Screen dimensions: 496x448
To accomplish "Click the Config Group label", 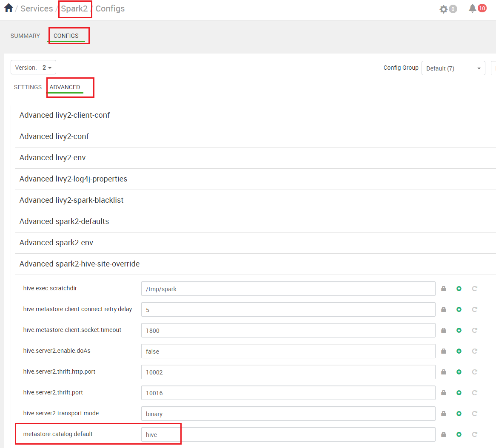I will click(x=401, y=68).
